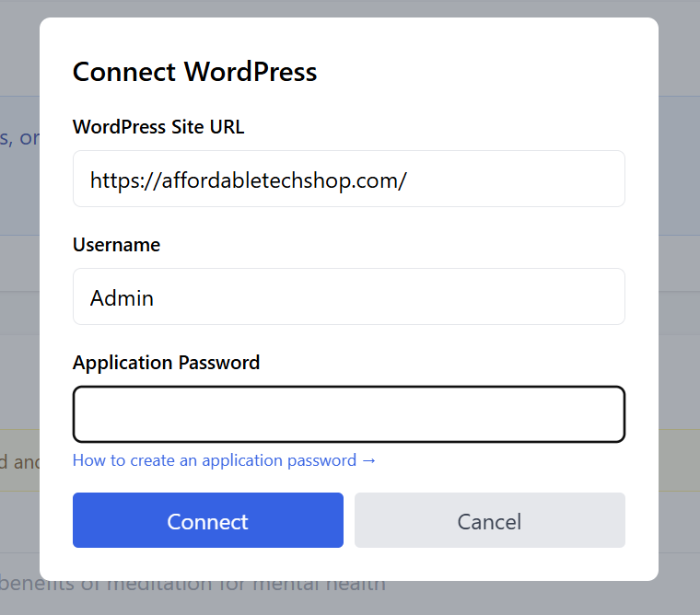Click the "Connect WordPress" dialog heading
Image resolution: width=700 pixels, height=615 pixels.
click(194, 72)
